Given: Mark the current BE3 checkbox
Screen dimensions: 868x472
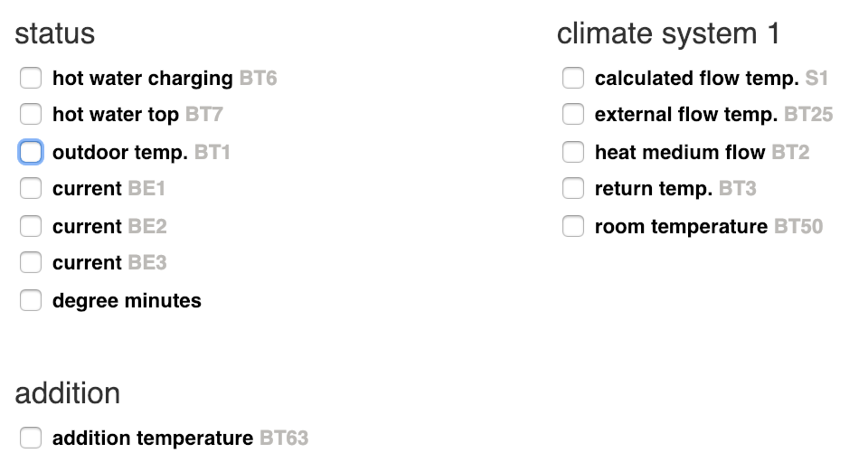Looking at the screenshot, I should coord(31,263).
